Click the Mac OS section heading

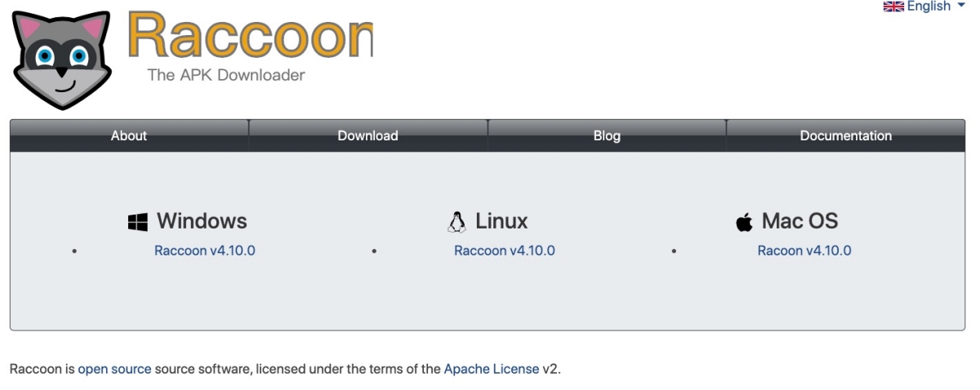tap(800, 221)
